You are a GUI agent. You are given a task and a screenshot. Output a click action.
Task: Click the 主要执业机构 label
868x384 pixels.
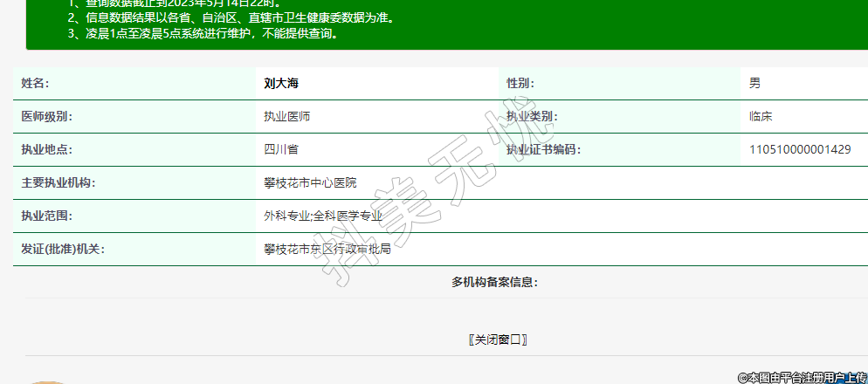click(59, 182)
